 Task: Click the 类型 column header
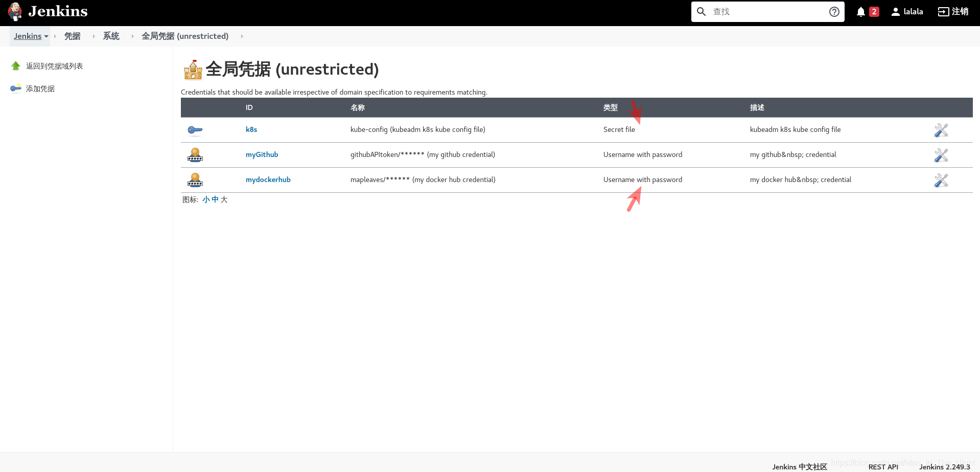(611, 107)
